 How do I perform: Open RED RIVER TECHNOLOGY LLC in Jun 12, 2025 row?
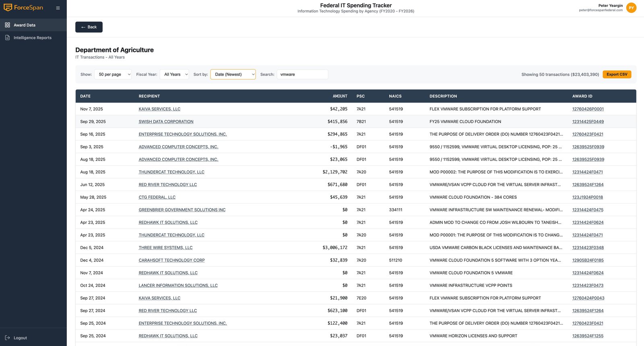167,185
